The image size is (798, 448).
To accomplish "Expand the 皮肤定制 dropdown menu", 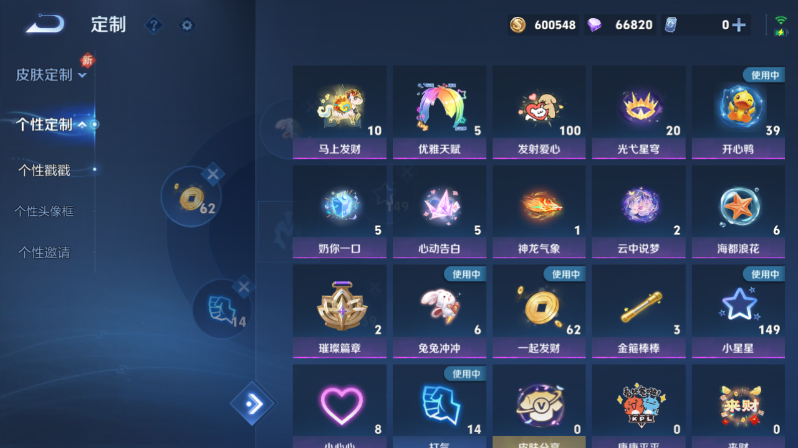I will [x=51, y=75].
